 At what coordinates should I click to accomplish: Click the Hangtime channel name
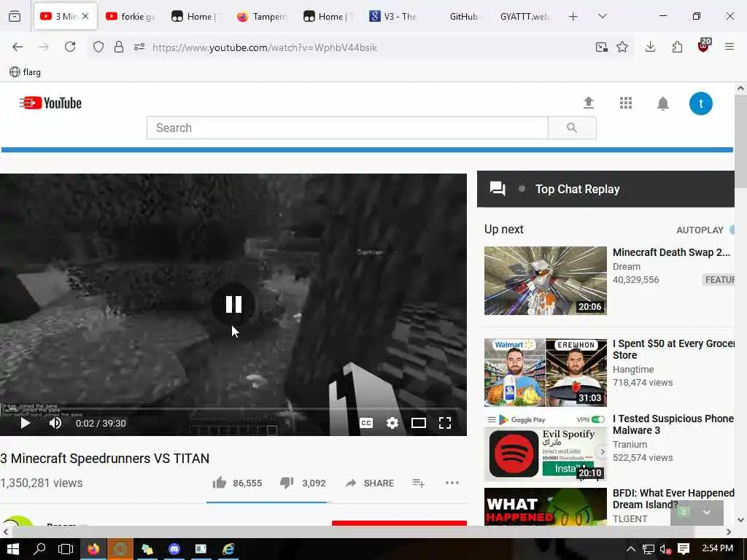pos(632,370)
